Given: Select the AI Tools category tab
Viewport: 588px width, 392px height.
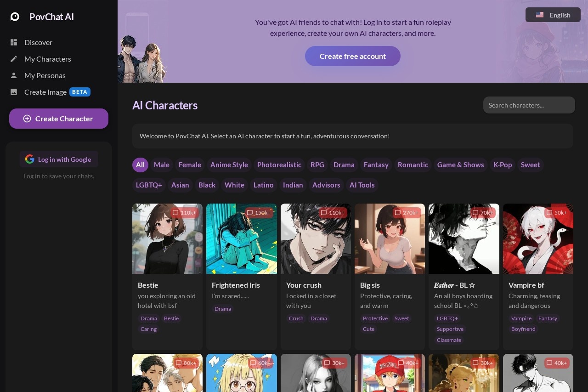Looking at the screenshot, I should coord(362,185).
